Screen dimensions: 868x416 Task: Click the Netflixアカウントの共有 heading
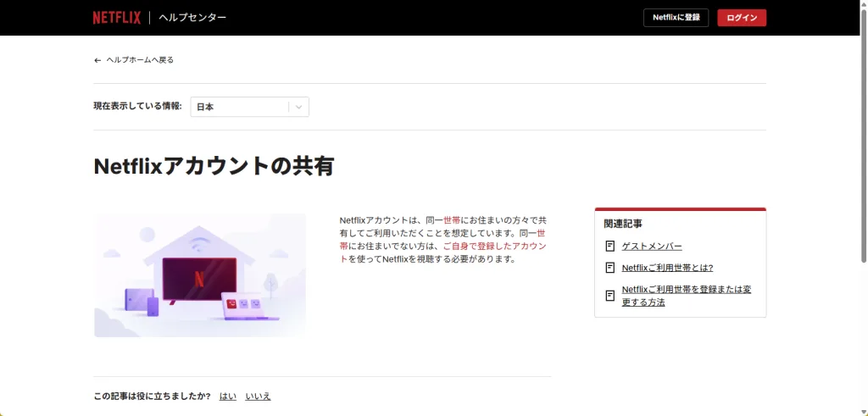[x=214, y=166]
